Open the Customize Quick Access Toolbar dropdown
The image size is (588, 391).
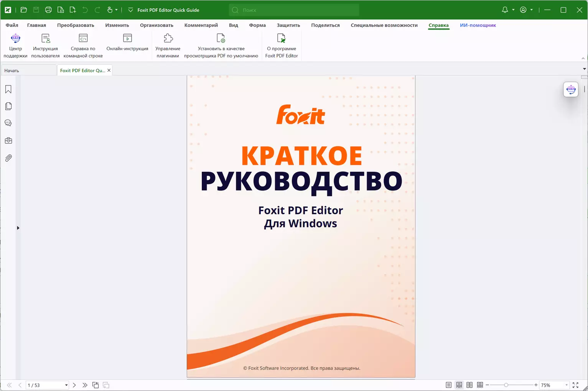130,10
